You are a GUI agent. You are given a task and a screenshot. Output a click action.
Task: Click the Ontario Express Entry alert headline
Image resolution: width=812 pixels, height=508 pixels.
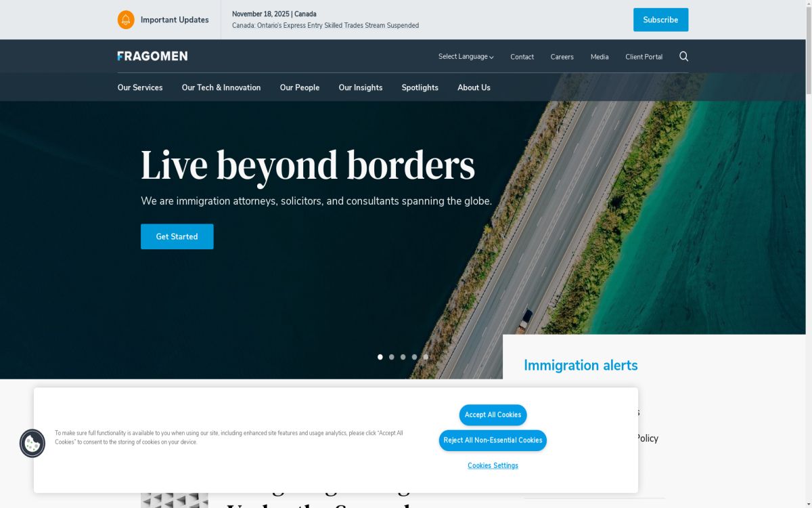[x=325, y=25]
